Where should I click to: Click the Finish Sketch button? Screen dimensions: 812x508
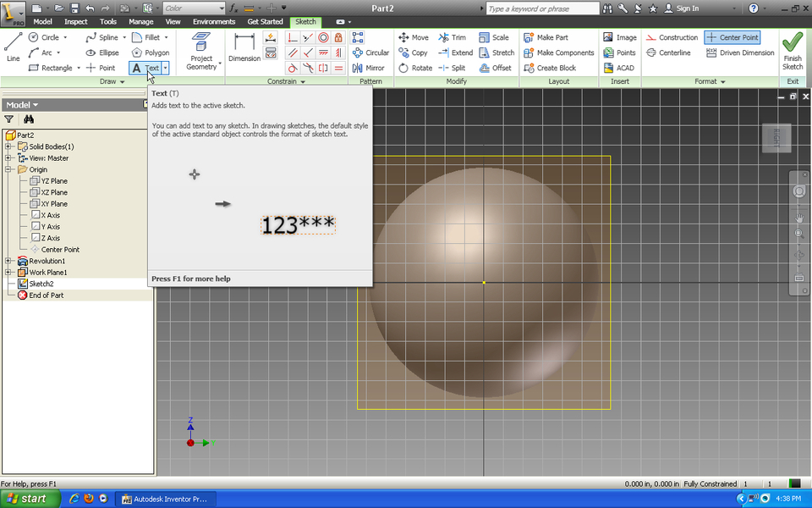793,50
